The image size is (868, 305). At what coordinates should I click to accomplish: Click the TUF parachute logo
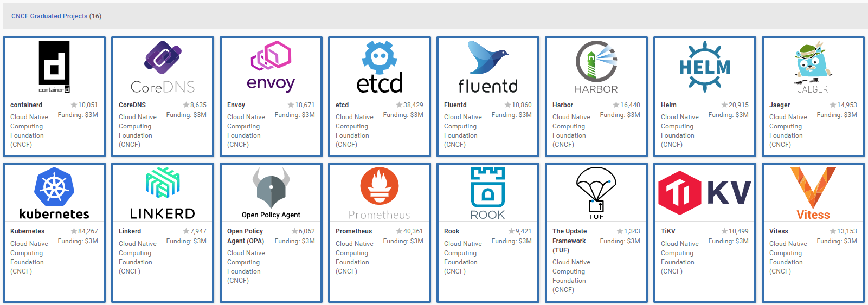tap(596, 193)
